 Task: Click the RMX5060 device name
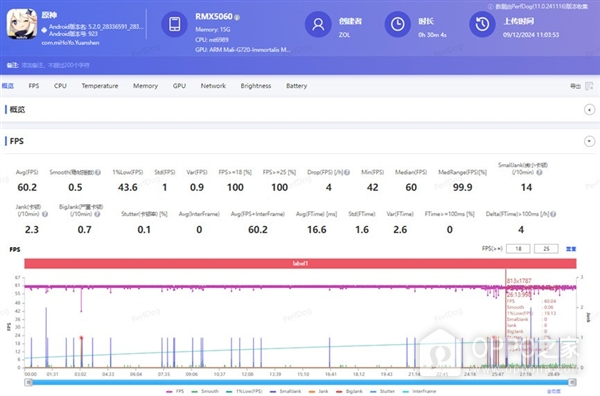coord(214,17)
